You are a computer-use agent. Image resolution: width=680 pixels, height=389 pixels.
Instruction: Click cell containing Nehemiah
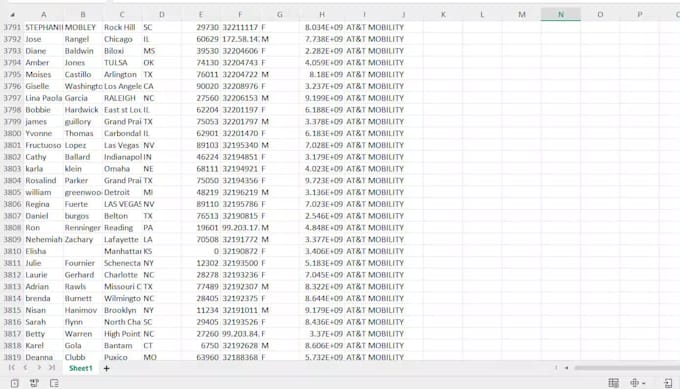[44, 239]
